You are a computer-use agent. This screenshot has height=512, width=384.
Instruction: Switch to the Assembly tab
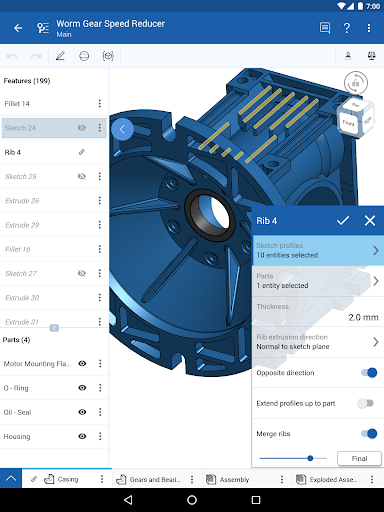coord(234,479)
